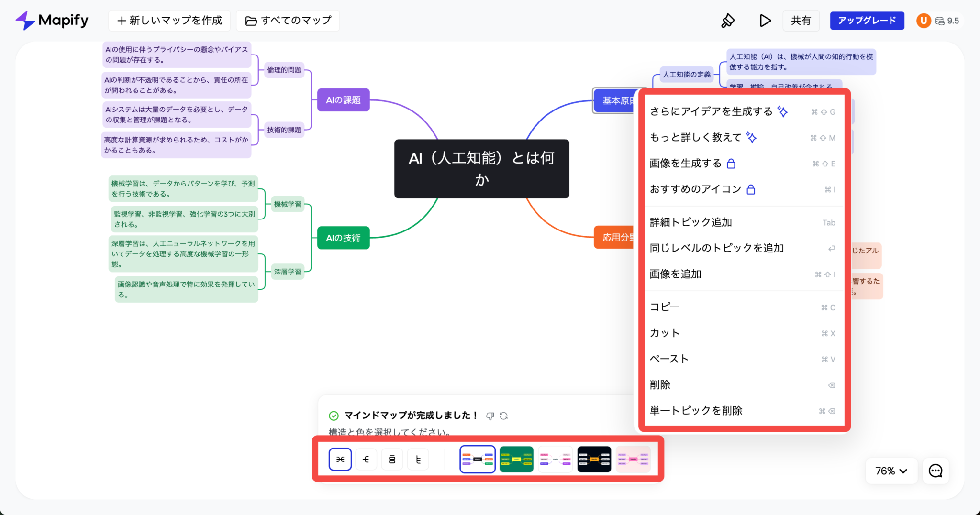Image resolution: width=980 pixels, height=515 pixels.
Task: Start presentation mode with the play icon
Action: tap(764, 21)
